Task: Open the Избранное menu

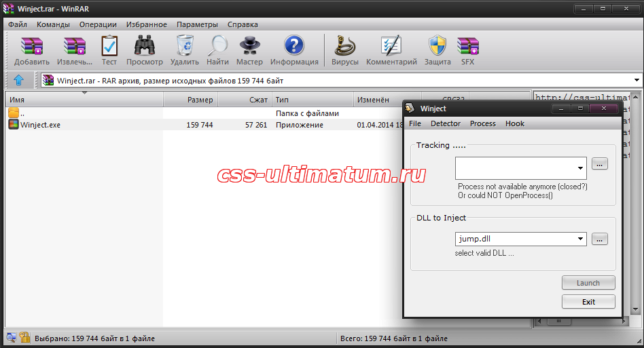Action: tap(147, 24)
